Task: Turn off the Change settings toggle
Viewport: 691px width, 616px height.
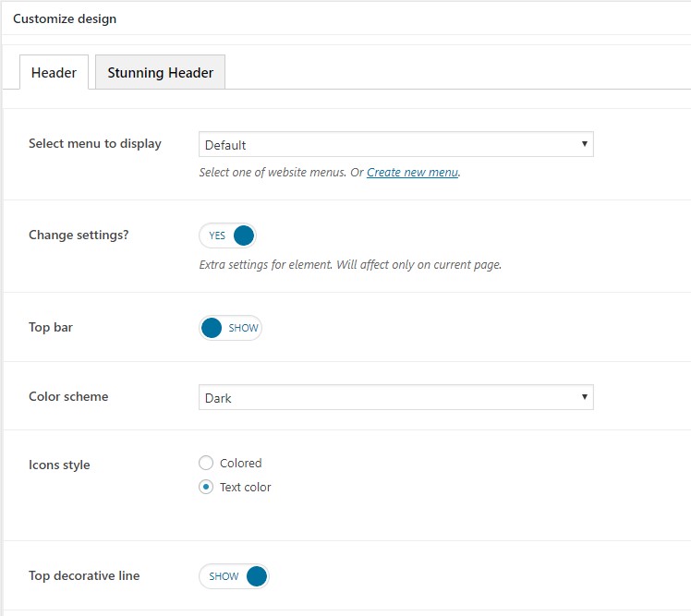Action: coord(228,236)
